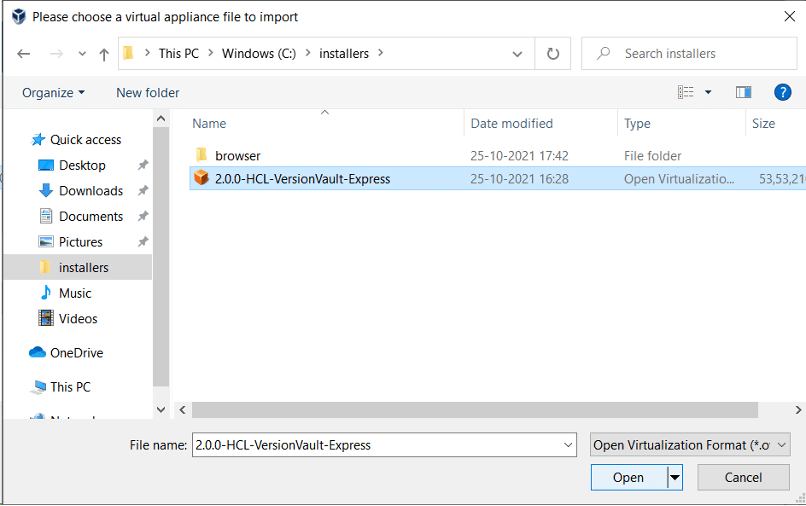Click navigation pane scroll up arrow
This screenshot has width=806, height=506.
click(x=161, y=119)
